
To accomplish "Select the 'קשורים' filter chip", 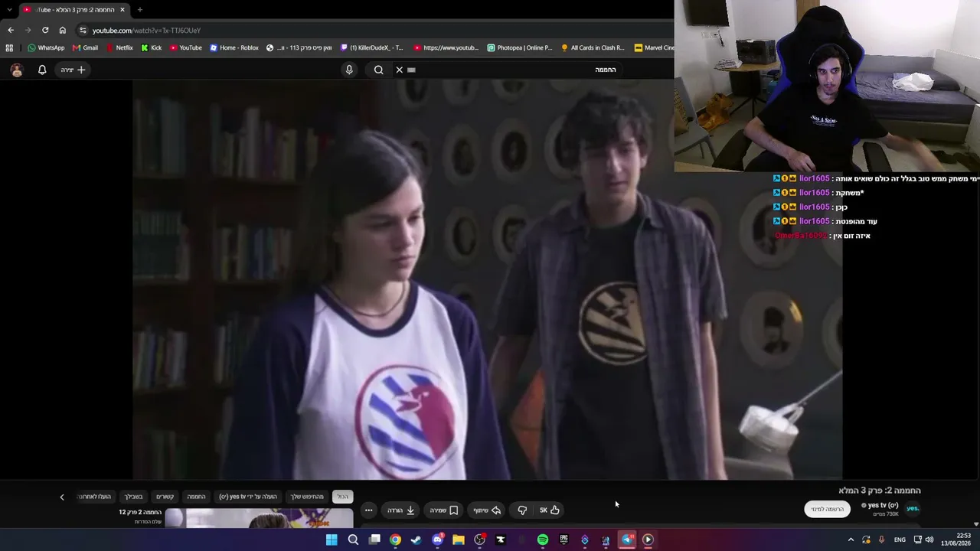I will pos(165,497).
